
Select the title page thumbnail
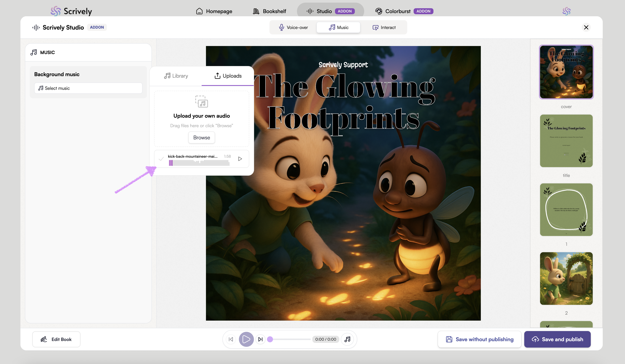(x=566, y=141)
